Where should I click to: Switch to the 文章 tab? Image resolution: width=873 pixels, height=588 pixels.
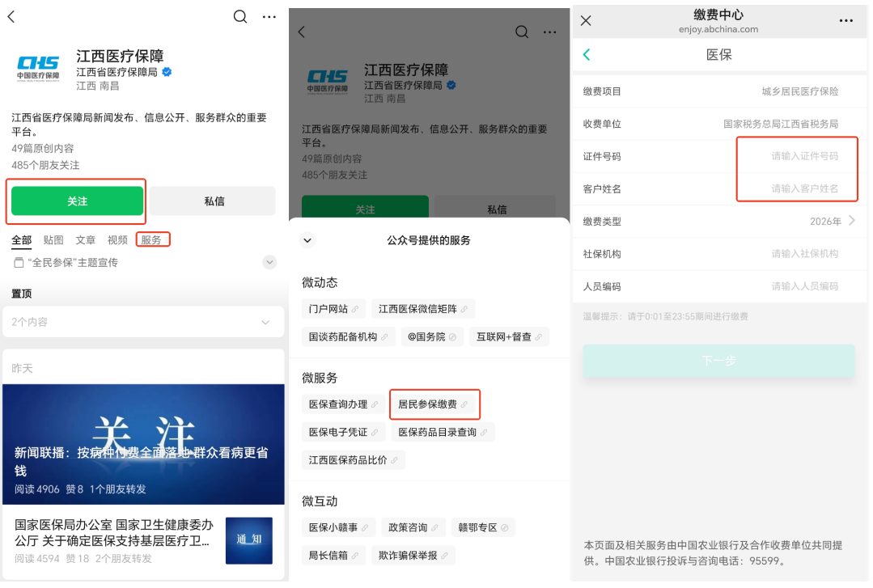coord(86,240)
